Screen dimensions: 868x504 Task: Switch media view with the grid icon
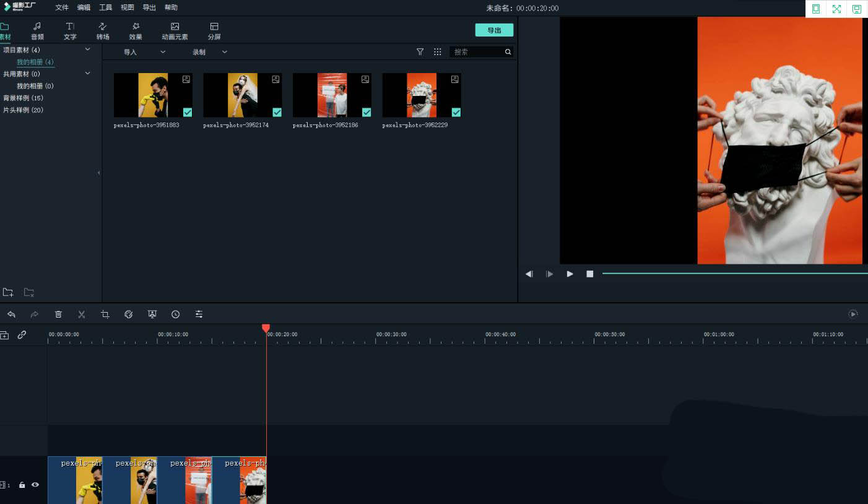[438, 52]
